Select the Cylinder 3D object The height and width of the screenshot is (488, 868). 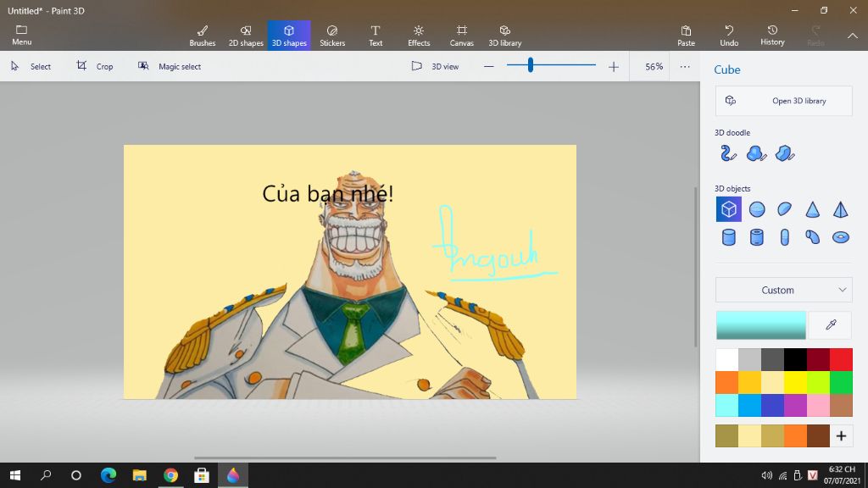pyautogui.click(x=728, y=237)
